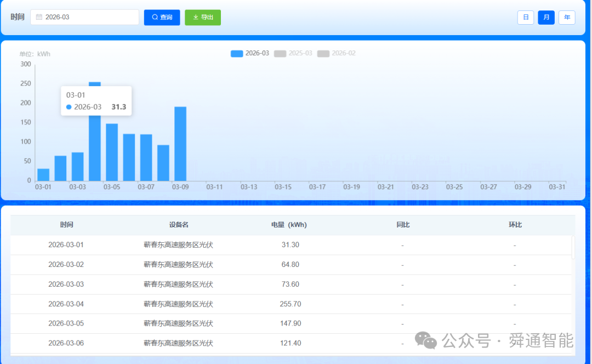The image size is (592, 364).
Task: Click the gray 2026-02 legend square
Action: (323, 53)
